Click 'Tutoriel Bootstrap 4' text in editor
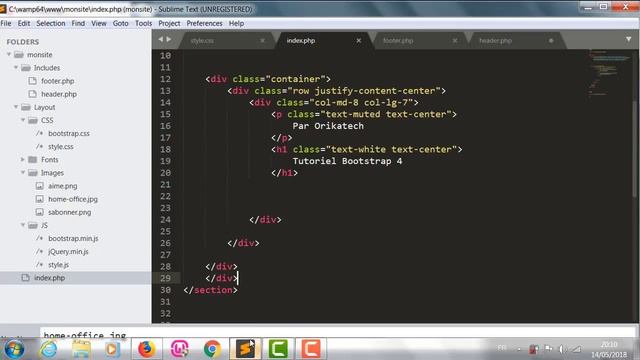Screen dimensions: 640x360 [347, 161]
